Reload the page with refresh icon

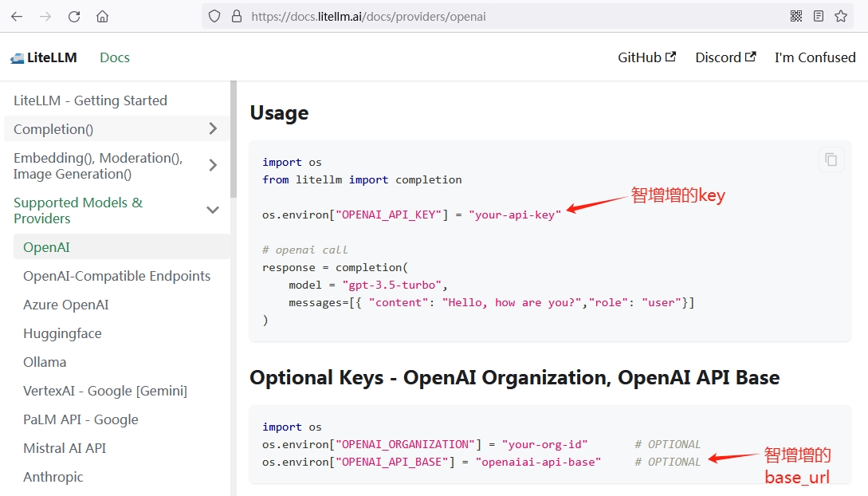[74, 16]
